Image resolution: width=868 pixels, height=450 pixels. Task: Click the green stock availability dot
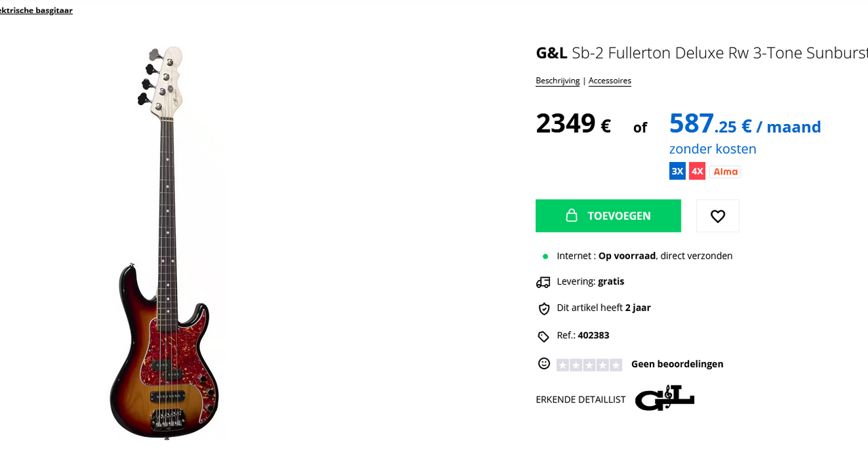point(545,256)
